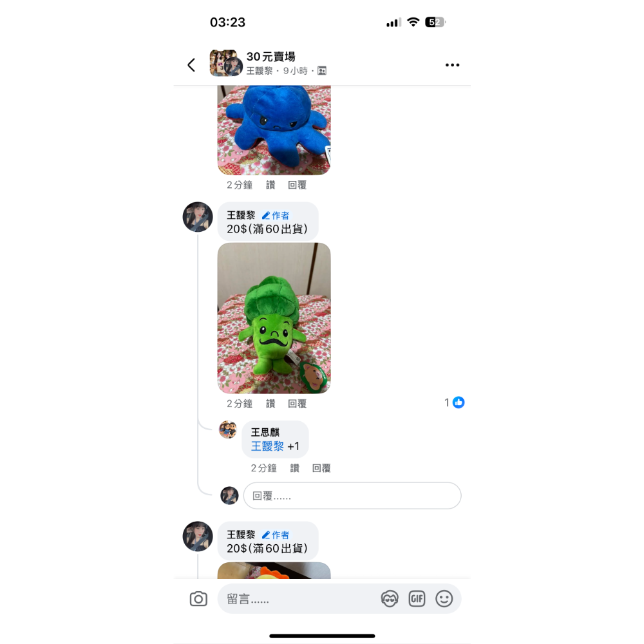Screen dimensions: 644x644
Task: Tap the audience icon next to 9小時
Action: (322, 71)
